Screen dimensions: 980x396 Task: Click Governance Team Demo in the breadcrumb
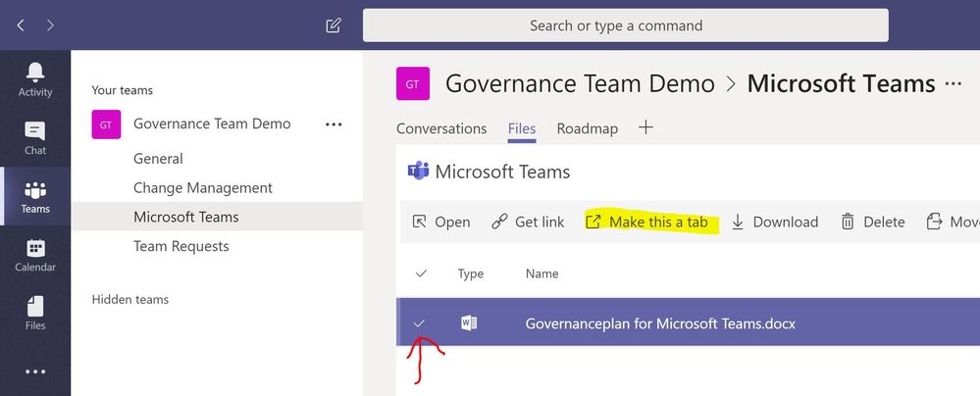(x=580, y=83)
